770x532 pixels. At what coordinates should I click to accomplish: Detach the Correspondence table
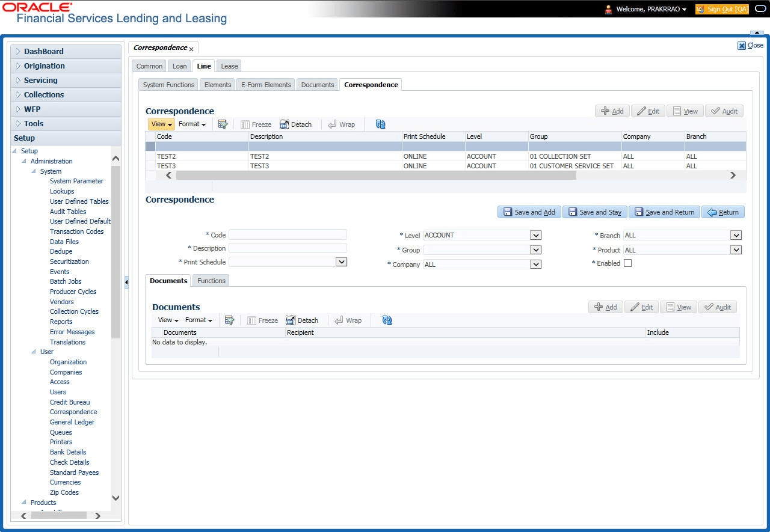click(295, 124)
